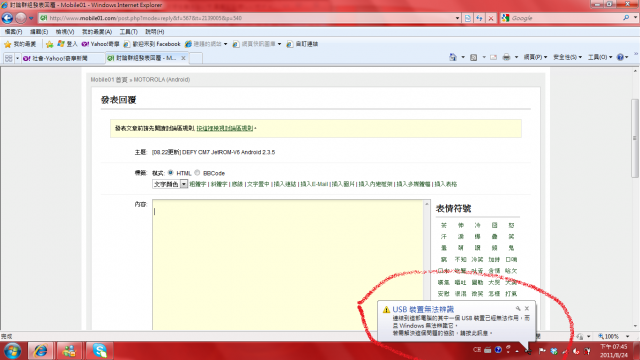The width and height of the screenshot is (640, 360).
Task: Click the Quick Tabs grid icon
Action: 8,58
